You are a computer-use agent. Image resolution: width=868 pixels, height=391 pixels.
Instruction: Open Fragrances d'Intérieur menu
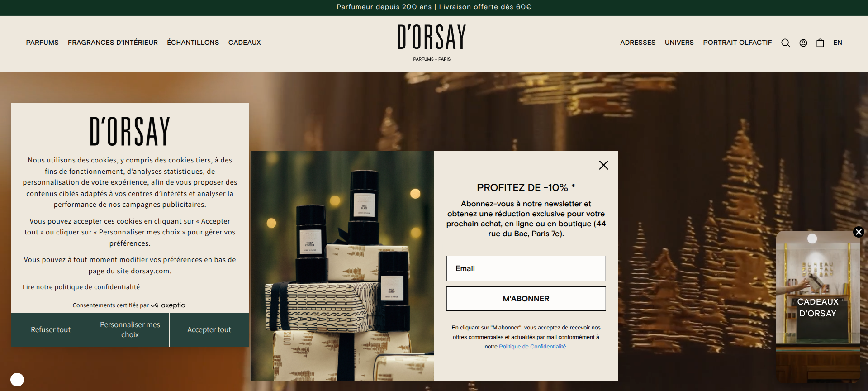(113, 43)
